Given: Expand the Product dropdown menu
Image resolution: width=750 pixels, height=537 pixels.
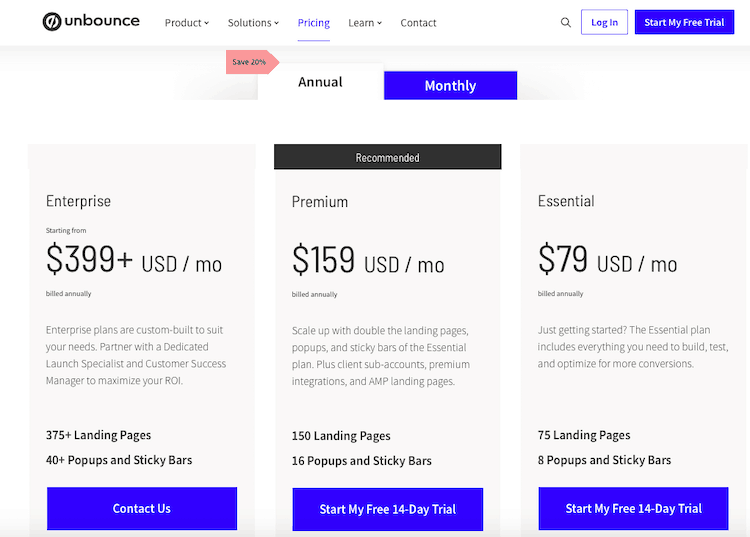Looking at the screenshot, I should click(187, 23).
